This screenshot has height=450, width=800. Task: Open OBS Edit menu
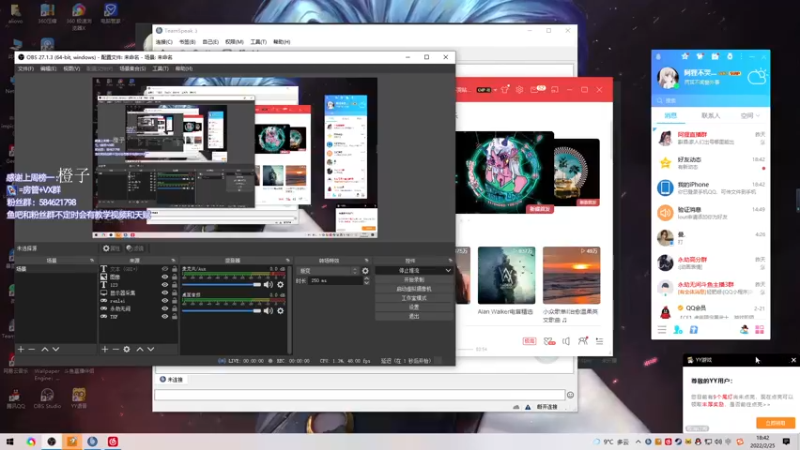(48, 68)
